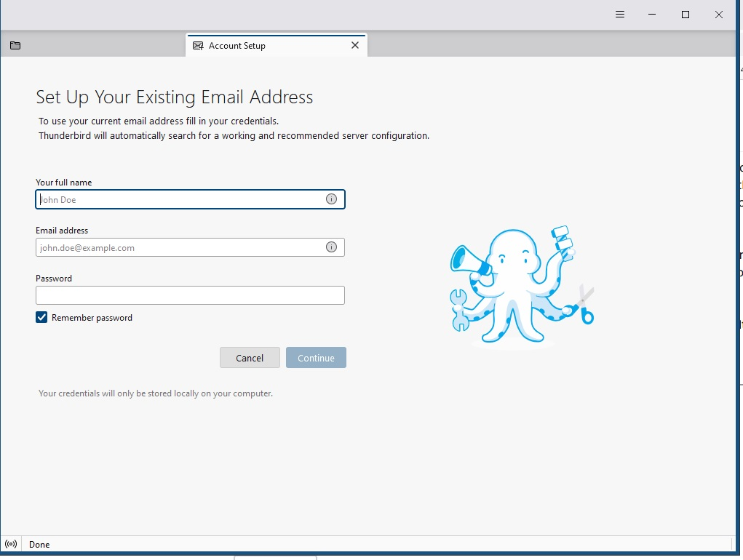The width and height of the screenshot is (743, 560).
Task: Maximize the Thunderbird window
Action: tap(686, 15)
